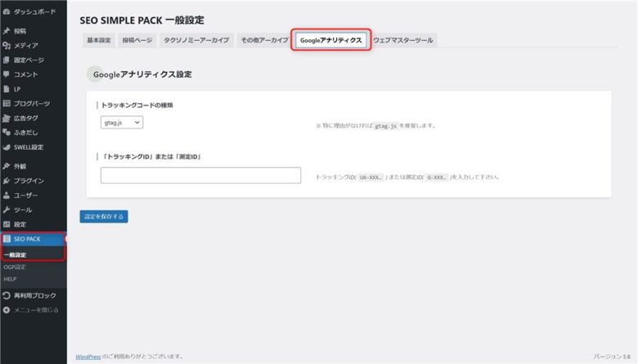Click the user icon beside ユーザー
This screenshot has width=638, height=364.
(x=7, y=195)
